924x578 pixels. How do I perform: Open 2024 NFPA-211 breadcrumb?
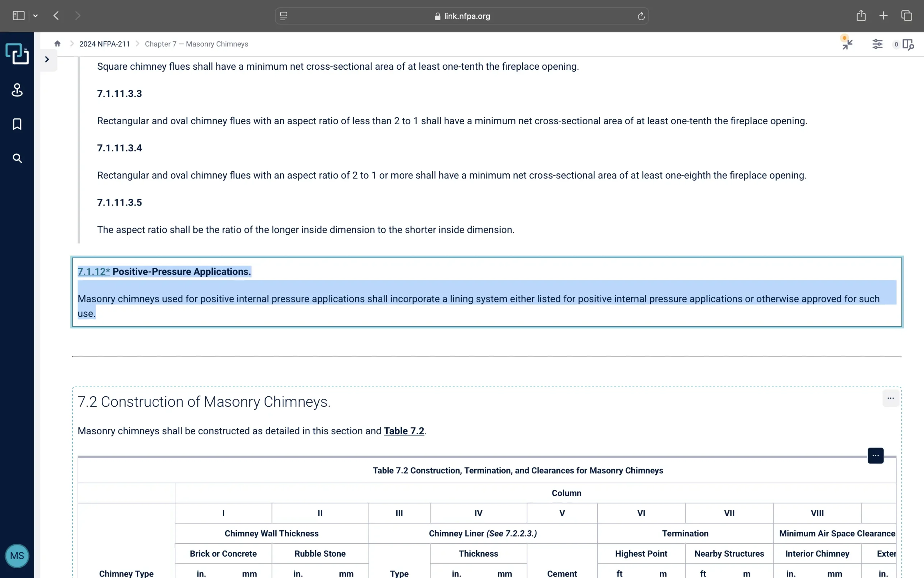coord(105,44)
